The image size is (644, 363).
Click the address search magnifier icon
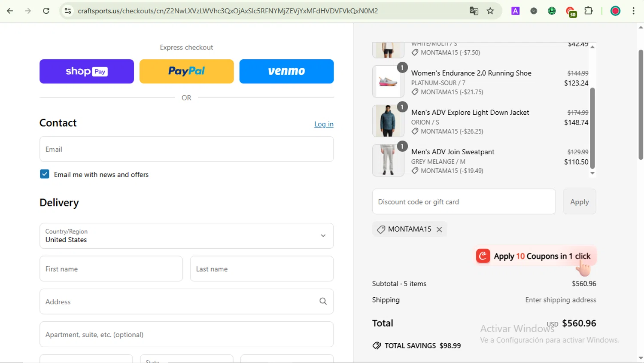click(323, 302)
